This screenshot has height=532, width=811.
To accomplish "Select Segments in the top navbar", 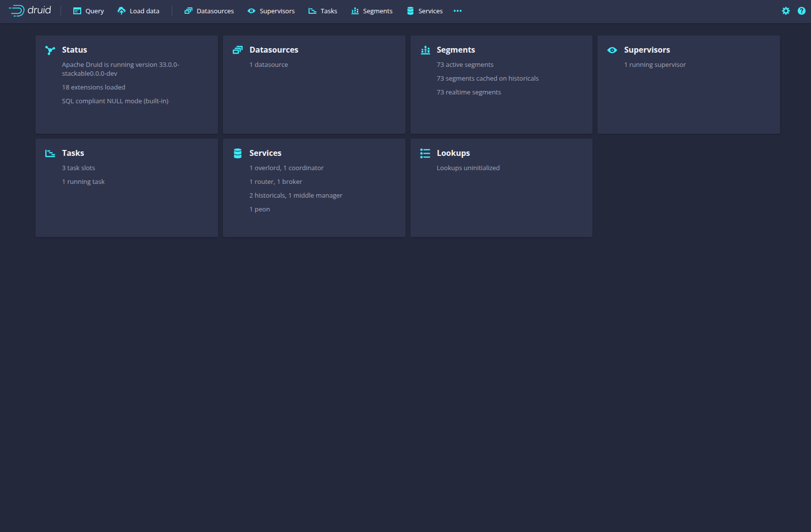I will tap(372, 11).
